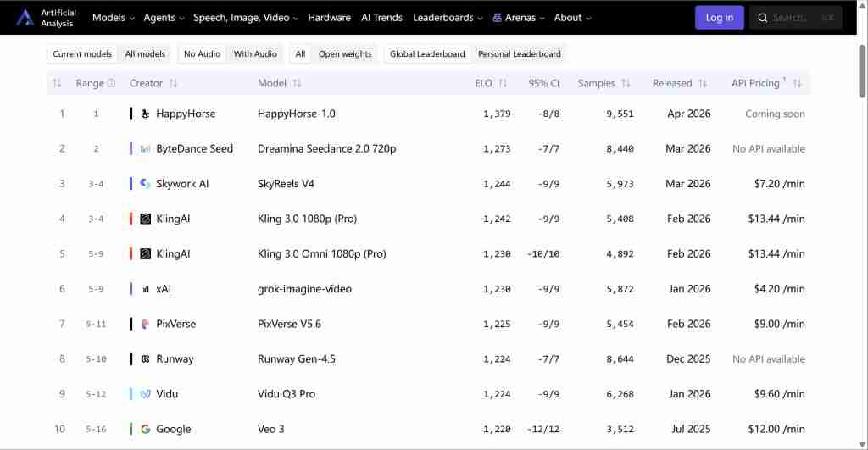This screenshot has height=450, width=868.
Task: Open the HappyHorse-1.0 model link
Action: [296, 114]
